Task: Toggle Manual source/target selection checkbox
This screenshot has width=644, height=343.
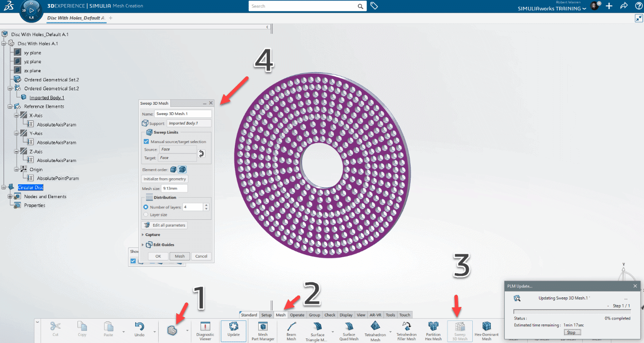Action: tap(146, 142)
